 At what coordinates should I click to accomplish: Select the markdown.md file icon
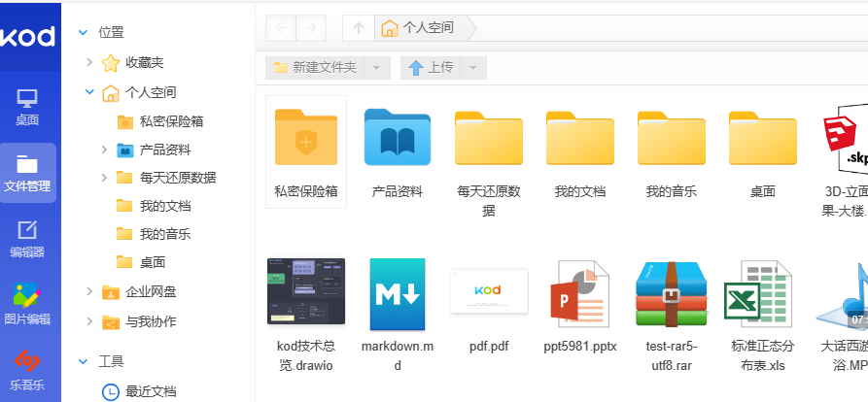click(x=398, y=293)
